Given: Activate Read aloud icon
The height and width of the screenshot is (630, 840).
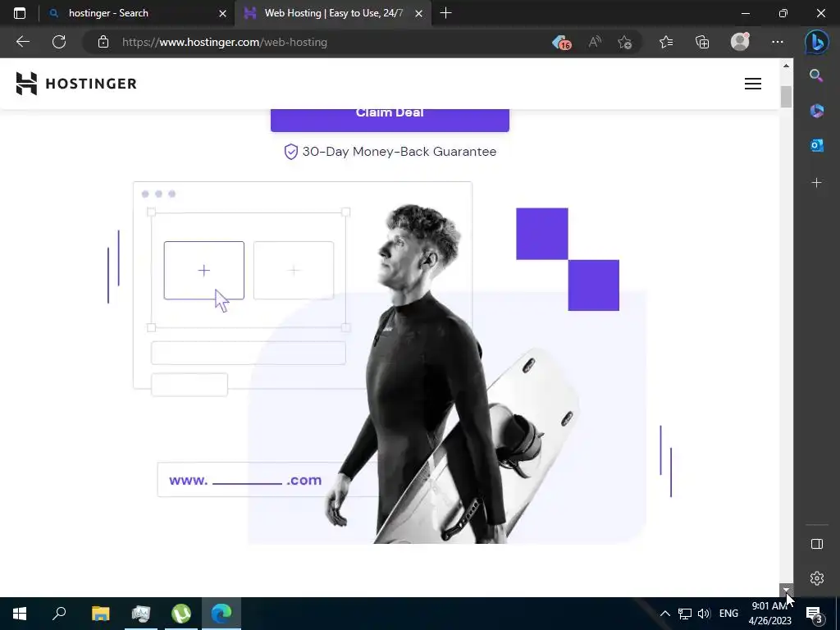Looking at the screenshot, I should click(595, 42).
